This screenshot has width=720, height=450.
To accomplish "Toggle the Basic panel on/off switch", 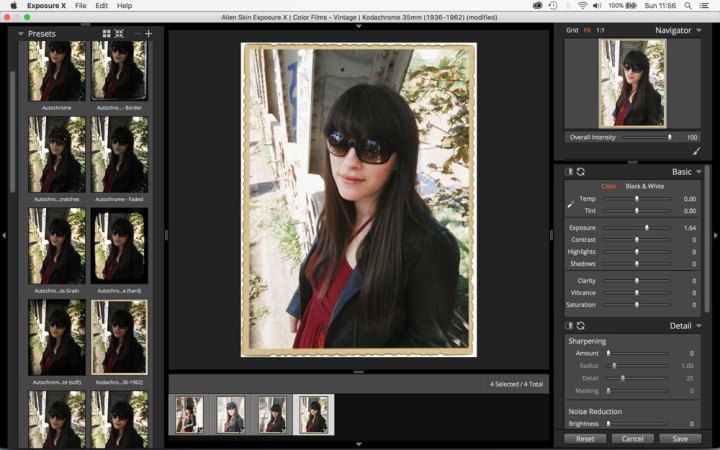I will pos(569,171).
